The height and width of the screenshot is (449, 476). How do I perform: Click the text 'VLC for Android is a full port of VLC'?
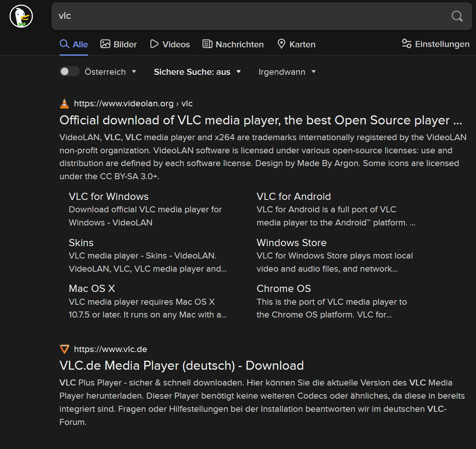(x=326, y=210)
